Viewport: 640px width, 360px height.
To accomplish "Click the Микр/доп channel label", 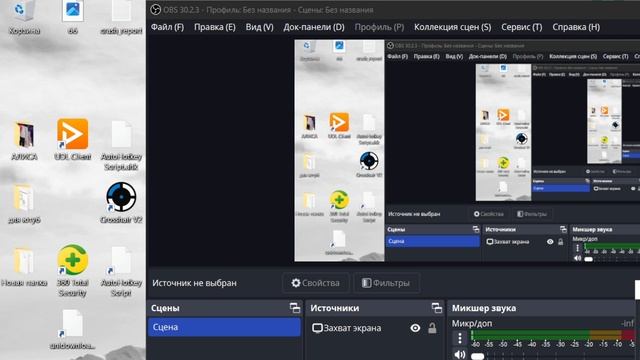I will (x=471, y=324).
